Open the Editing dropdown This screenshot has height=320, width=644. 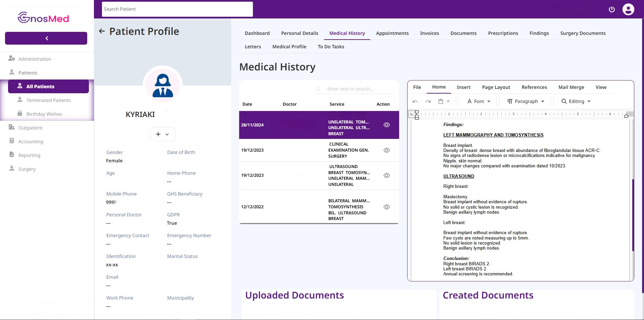(576, 101)
